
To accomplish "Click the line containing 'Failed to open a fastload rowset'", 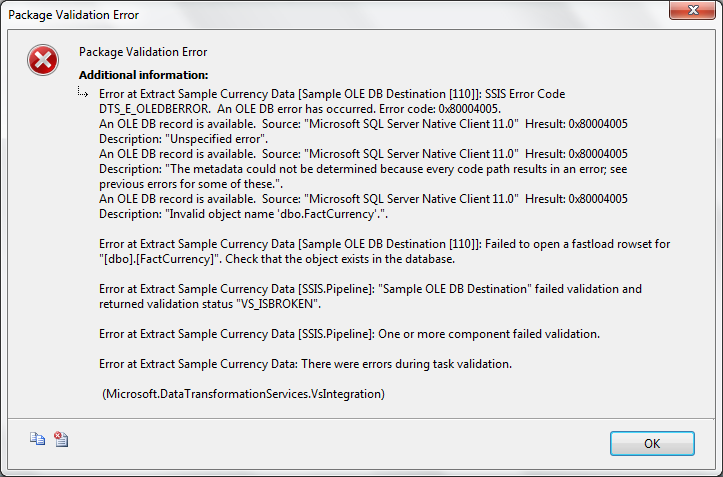I will pyautogui.click(x=385, y=244).
